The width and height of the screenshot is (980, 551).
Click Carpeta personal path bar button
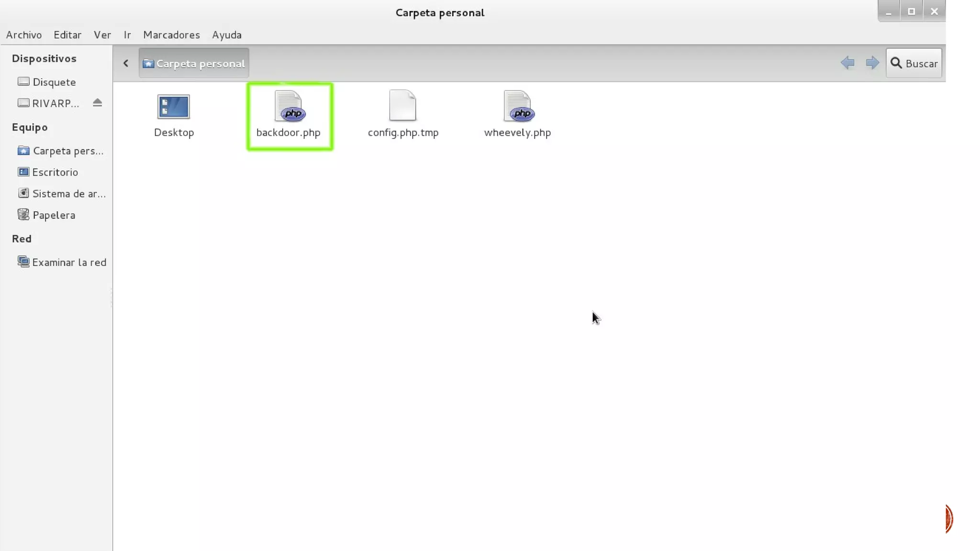[x=194, y=63]
